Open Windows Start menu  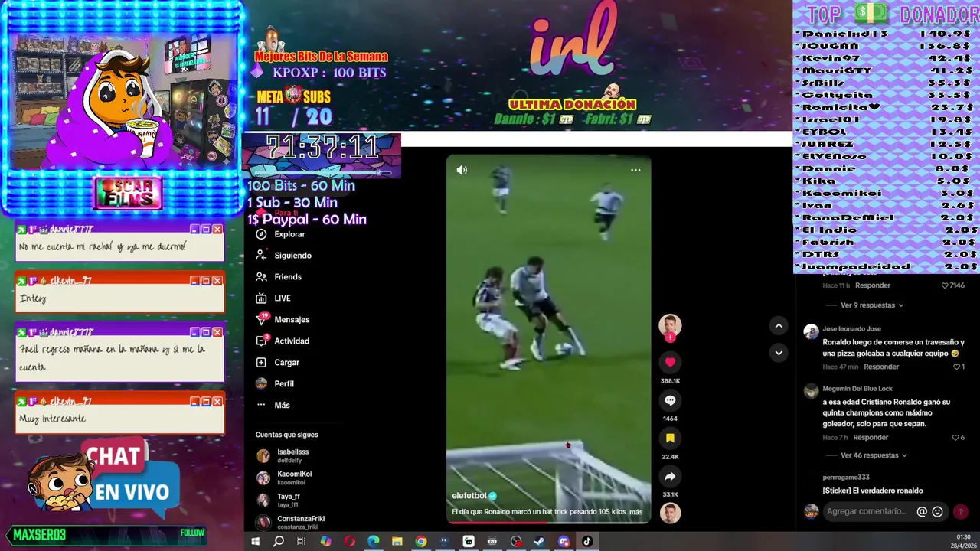click(256, 541)
